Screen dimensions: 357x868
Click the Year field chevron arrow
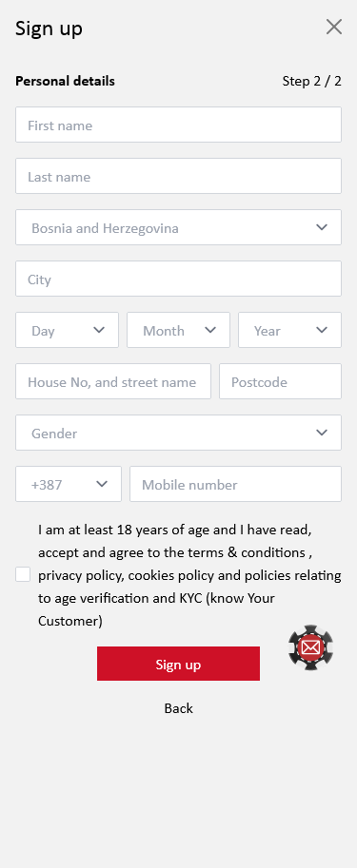[x=322, y=331]
